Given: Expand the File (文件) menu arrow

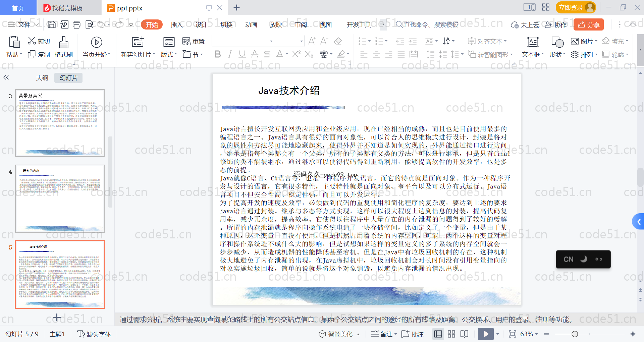Looking at the screenshot, I should tap(36, 24).
